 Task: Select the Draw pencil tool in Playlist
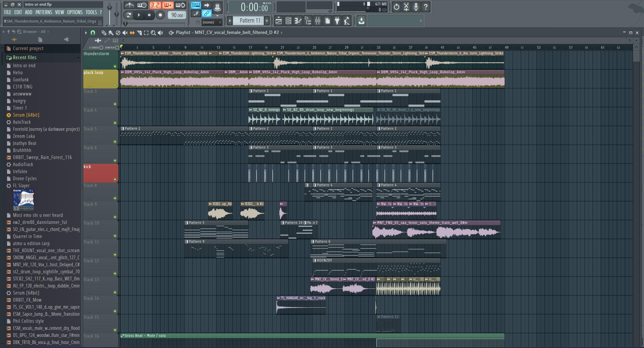[x=104, y=33]
